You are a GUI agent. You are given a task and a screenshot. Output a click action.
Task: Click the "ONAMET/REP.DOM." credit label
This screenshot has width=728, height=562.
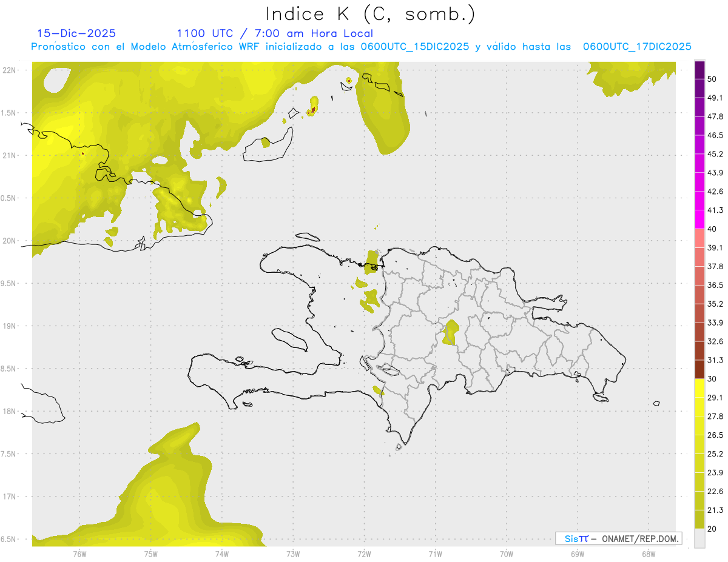click(639, 538)
